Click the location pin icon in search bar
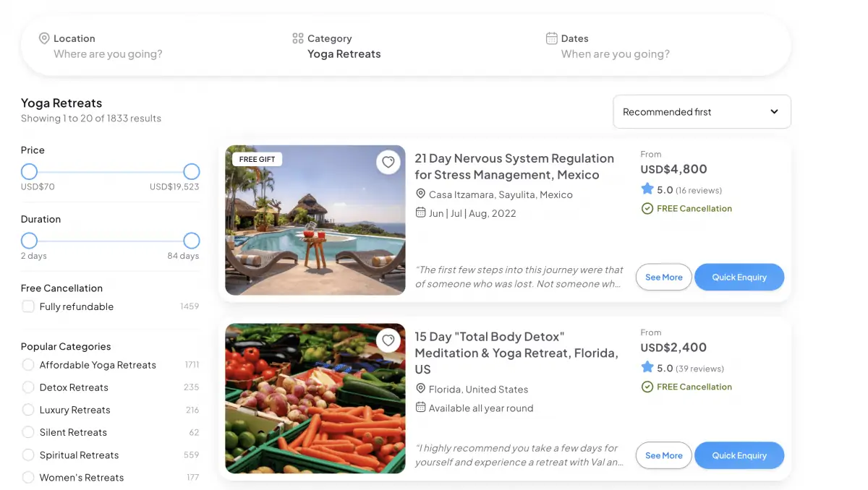This screenshot has height=490, width=868. (x=44, y=38)
